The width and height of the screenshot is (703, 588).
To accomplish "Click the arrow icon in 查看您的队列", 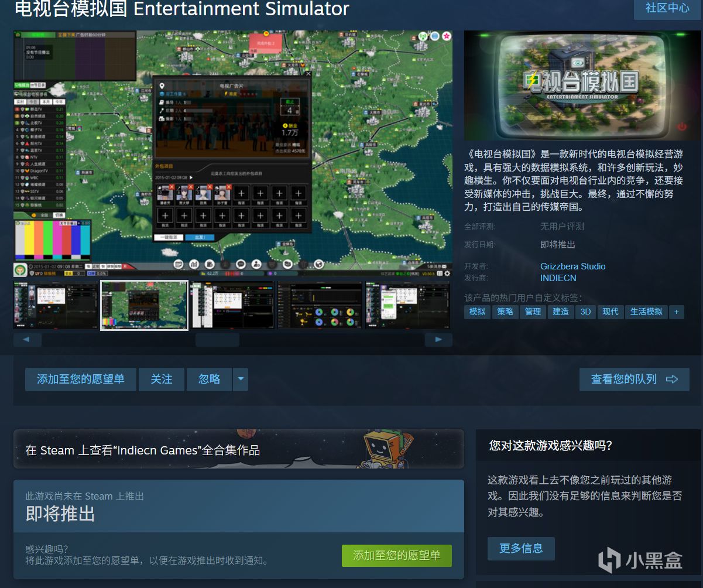I will 672,380.
